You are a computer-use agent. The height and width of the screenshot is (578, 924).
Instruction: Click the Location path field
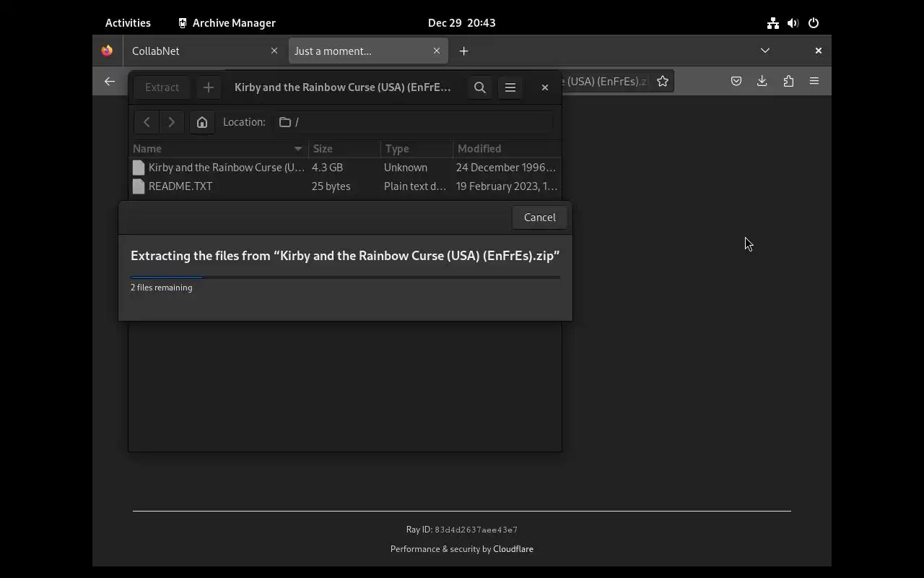(x=414, y=122)
